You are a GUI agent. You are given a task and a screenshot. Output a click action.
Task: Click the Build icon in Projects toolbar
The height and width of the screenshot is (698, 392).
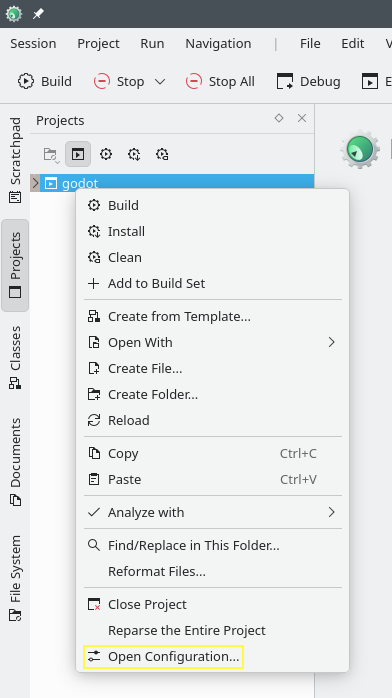pos(106,154)
